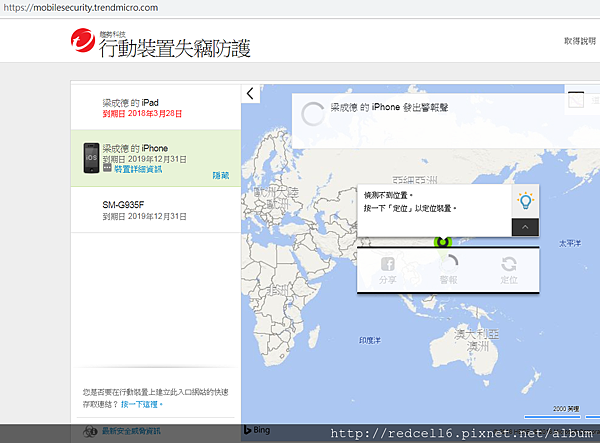Collapse info popup with up arrow
Image resolution: width=600 pixels, height=443 pixels.
coord(525,227)
